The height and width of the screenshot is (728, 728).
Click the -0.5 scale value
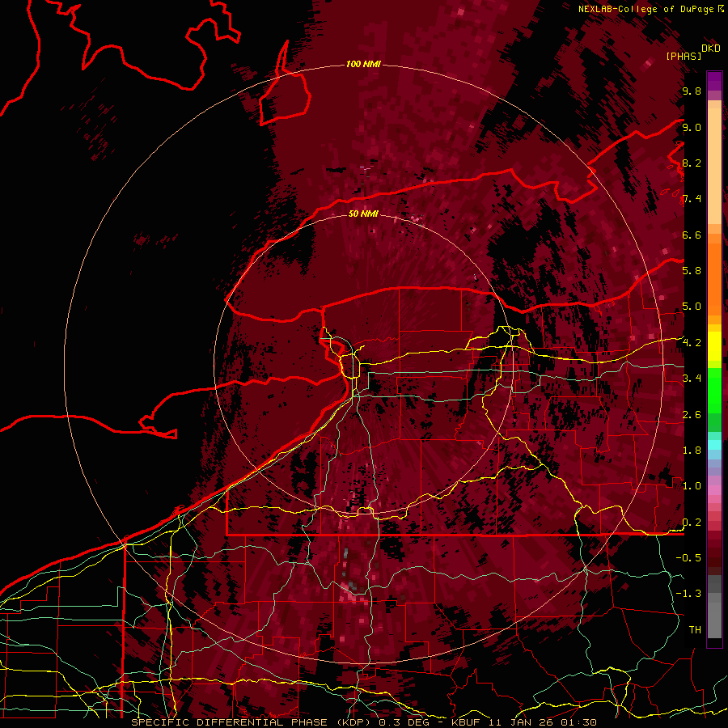click(688, 558)
